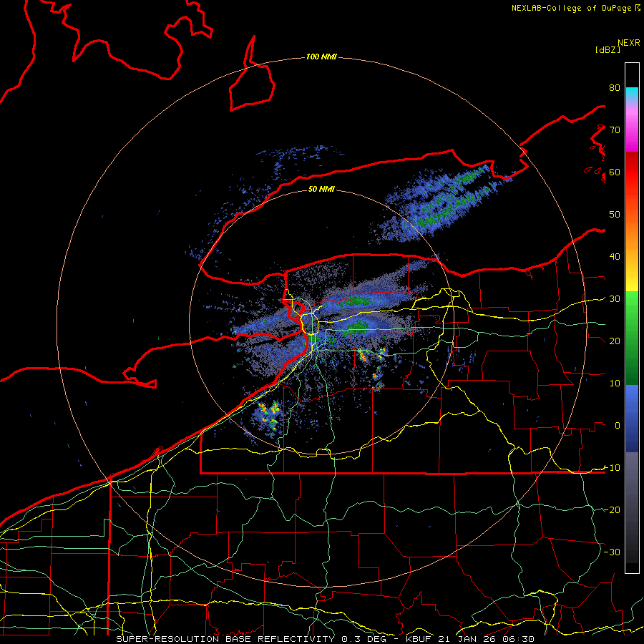Click the blue segment of the color bar
The image size is (644, 644).
632,419
